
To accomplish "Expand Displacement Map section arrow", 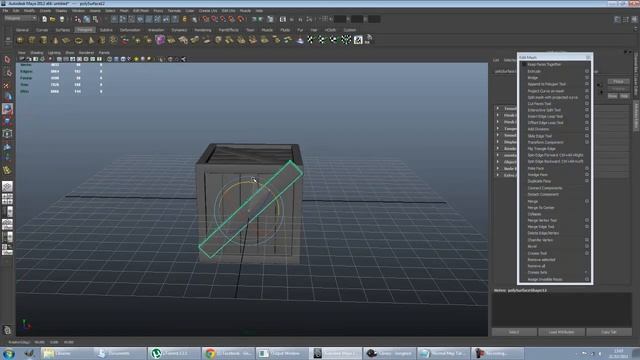I will click(498, 142).
